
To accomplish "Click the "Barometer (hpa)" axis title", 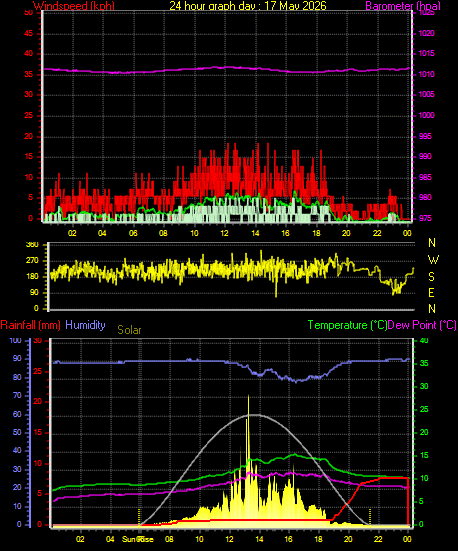I will [403, 6].
